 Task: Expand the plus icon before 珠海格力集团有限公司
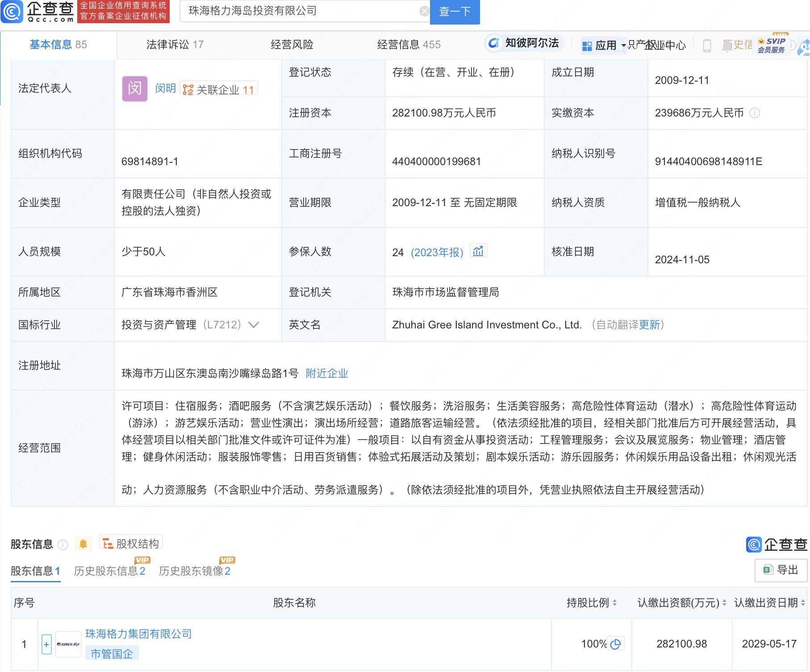(46, 644)
